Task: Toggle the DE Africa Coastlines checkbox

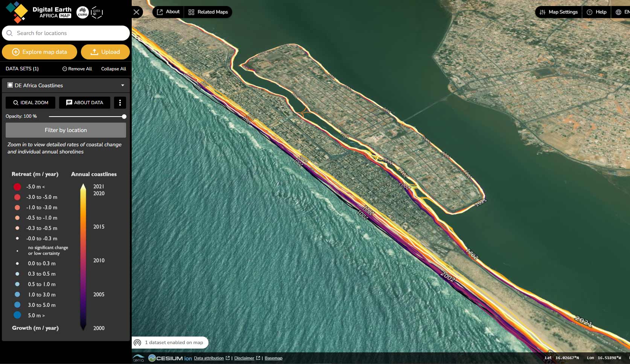Action: click(x=10, y=85)
